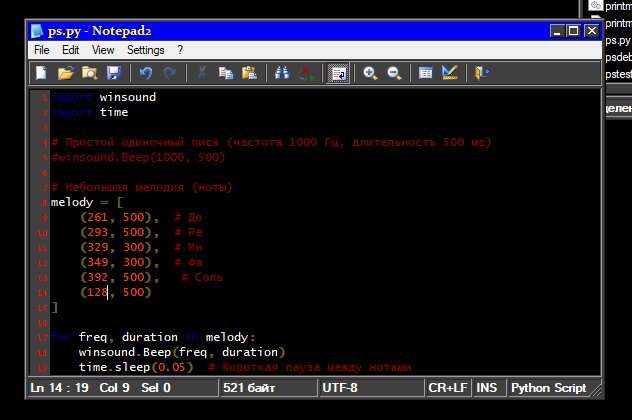Viewport: 632px width, 420px height.
Task: Click the 'time' word in line 2
Action: pos(114,112)
